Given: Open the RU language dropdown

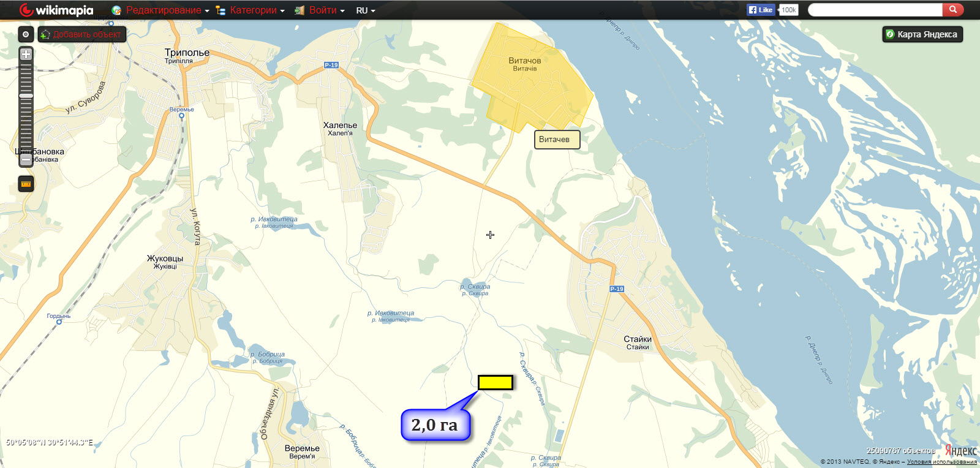Looking at the screenshot, I should (x=366, y=10).
